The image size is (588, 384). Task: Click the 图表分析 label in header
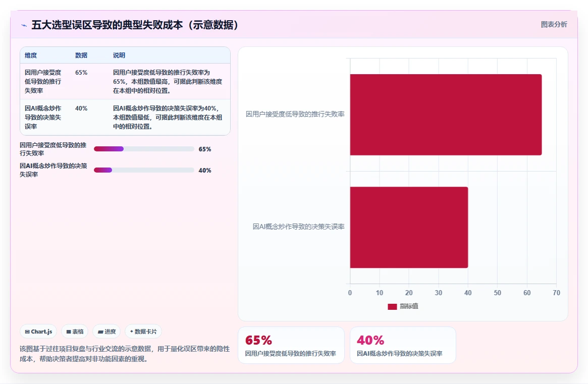(554, 24)
